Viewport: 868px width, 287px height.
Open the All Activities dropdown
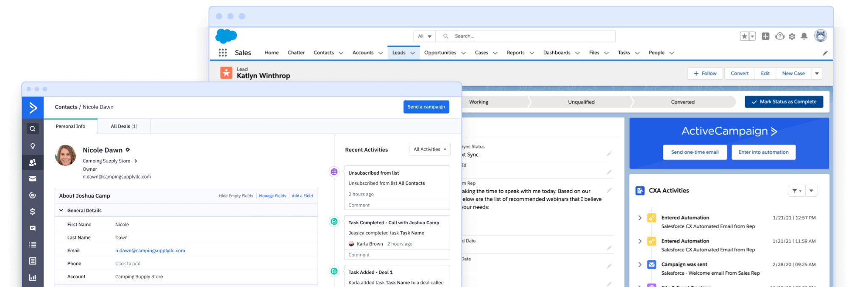[x=430, y=149]
